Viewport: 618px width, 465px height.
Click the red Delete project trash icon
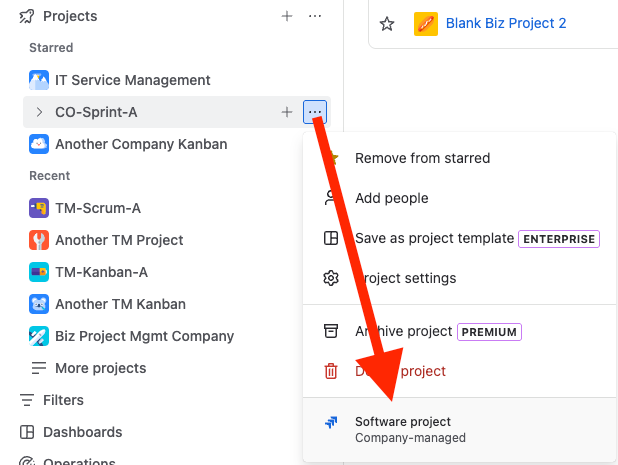(331, 371)
